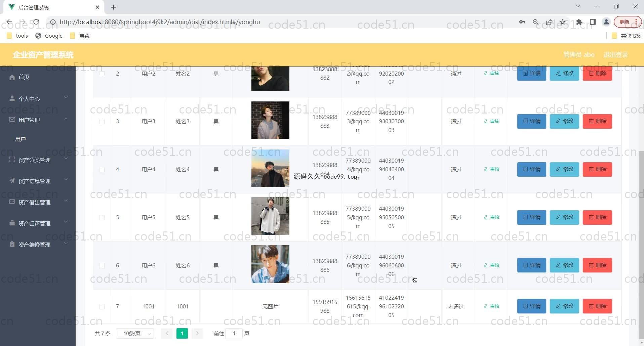Screen dimensions: 644x346
Task: Bookmark this page with the star icon
Action: (563, 22)
